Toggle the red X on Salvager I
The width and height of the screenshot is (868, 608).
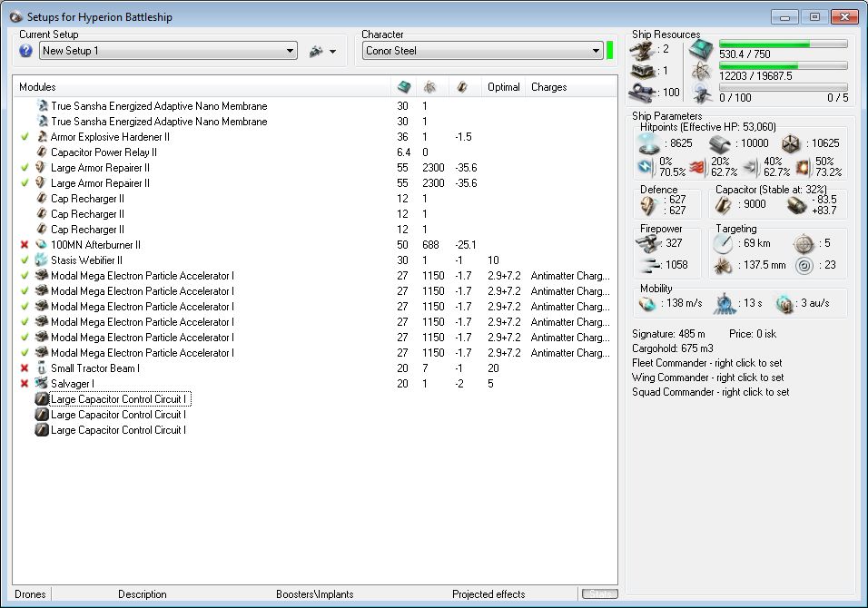pos(25,383)
